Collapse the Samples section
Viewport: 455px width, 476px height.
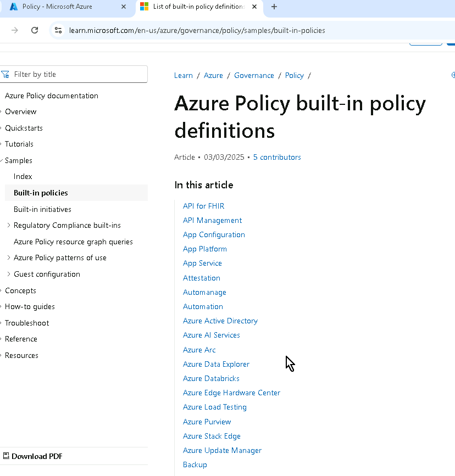coord(19,161)
